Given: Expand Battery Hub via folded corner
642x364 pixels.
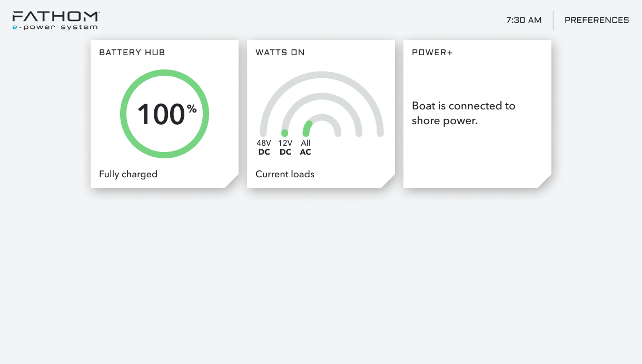Looking at the screenshot, I should coord(233,182).
